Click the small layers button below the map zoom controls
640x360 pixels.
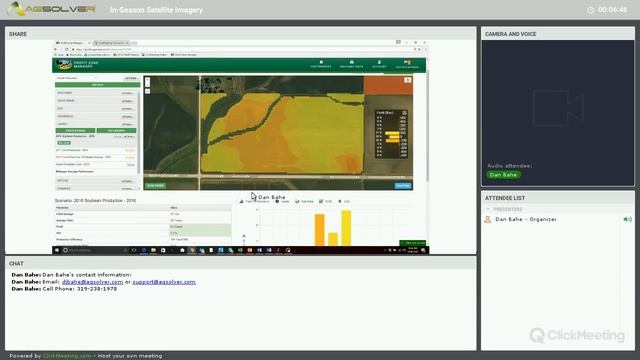tap(147, 91)
